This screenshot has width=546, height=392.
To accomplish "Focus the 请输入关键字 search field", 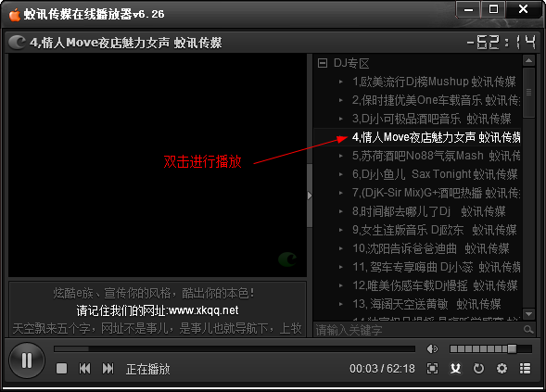I will (x=418, y=329).
